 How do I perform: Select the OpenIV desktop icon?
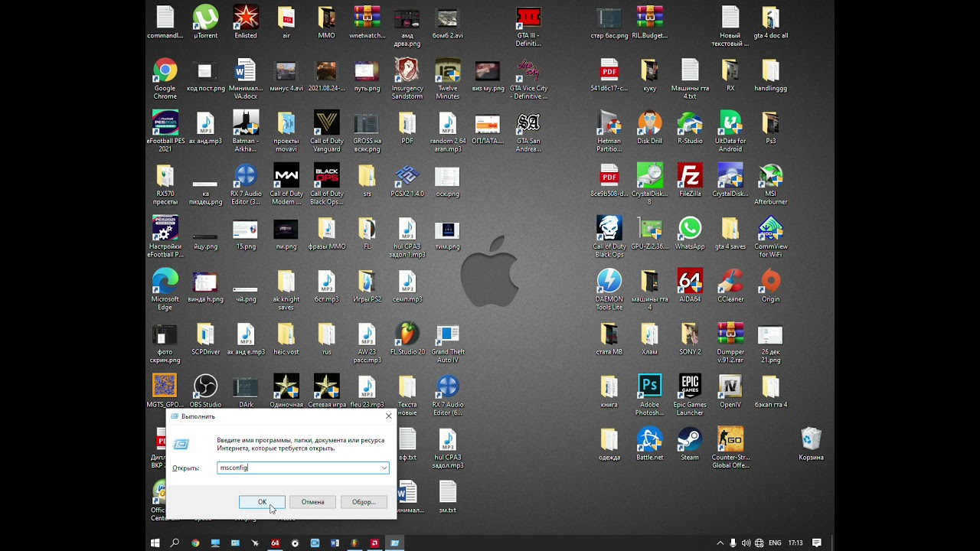(730, 392)
